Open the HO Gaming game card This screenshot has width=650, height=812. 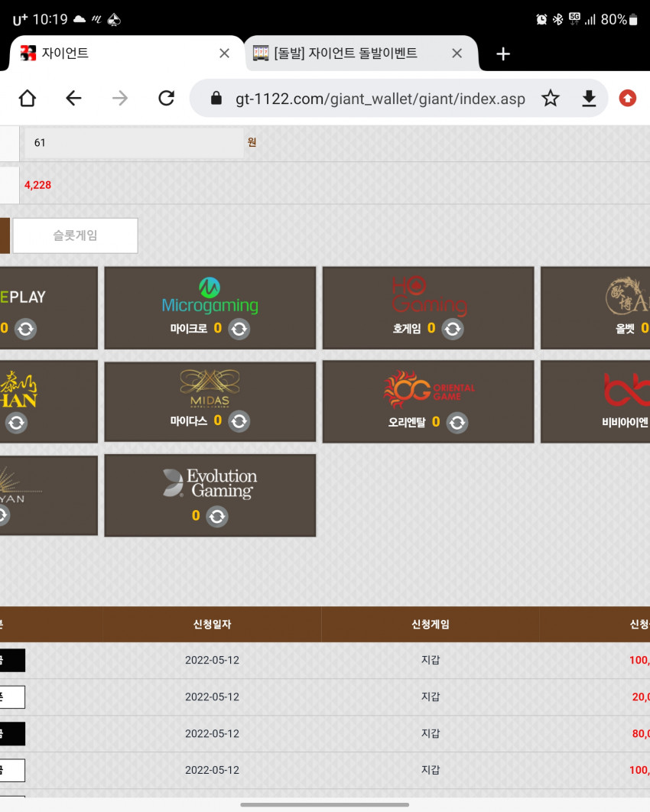428,308
